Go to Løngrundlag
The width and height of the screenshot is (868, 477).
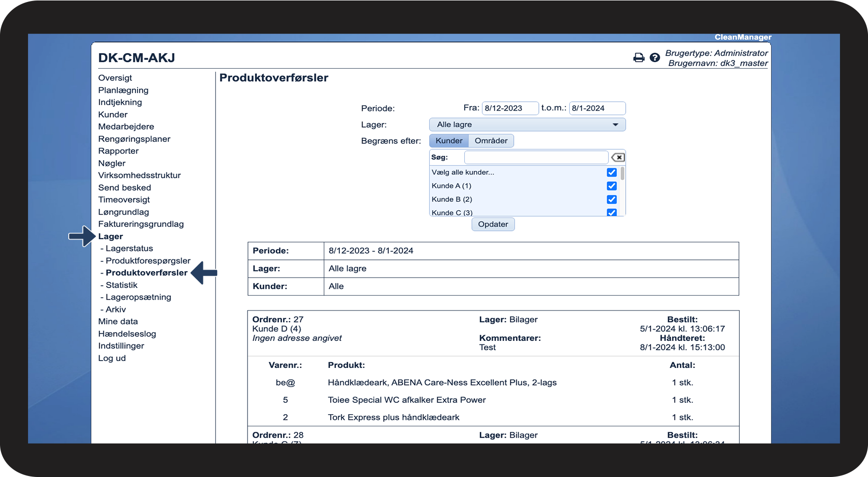pyautogui.click(x=123, y=212)
